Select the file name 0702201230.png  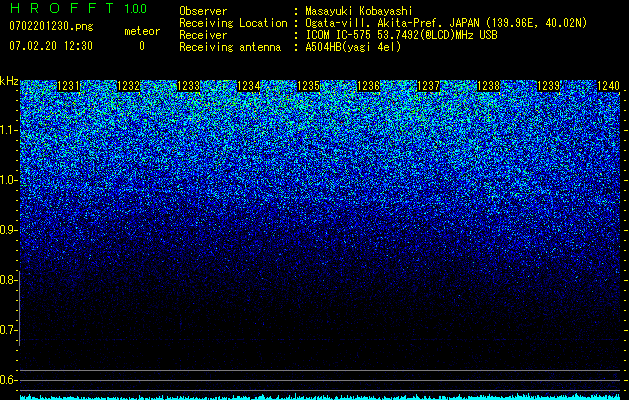click(x=51, y=26)
